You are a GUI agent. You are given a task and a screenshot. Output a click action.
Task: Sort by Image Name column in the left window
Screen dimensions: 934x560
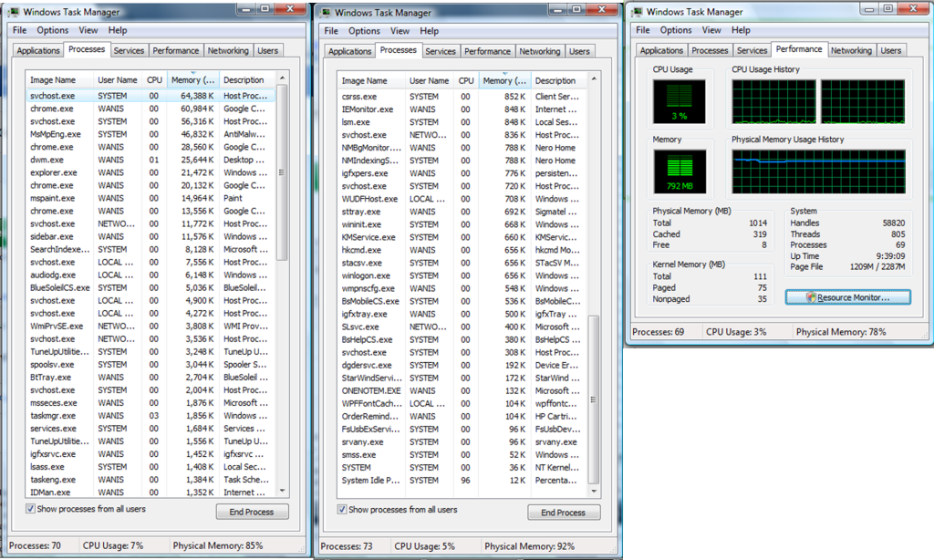59,80
